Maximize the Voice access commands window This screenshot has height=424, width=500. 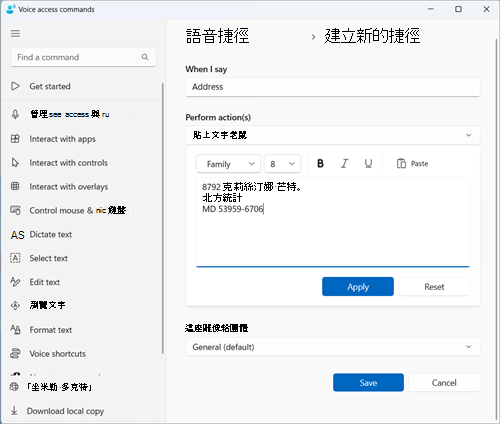[458, 9]
